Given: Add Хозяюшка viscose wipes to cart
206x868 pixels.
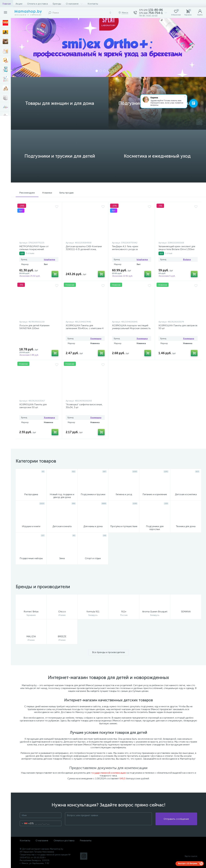Looking at the screenshot, I should (x=101, y=432).
